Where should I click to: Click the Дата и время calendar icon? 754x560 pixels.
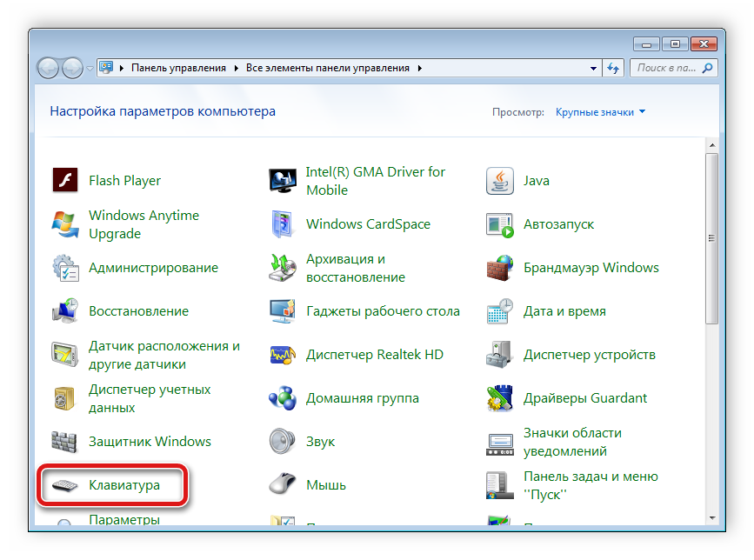499,311
